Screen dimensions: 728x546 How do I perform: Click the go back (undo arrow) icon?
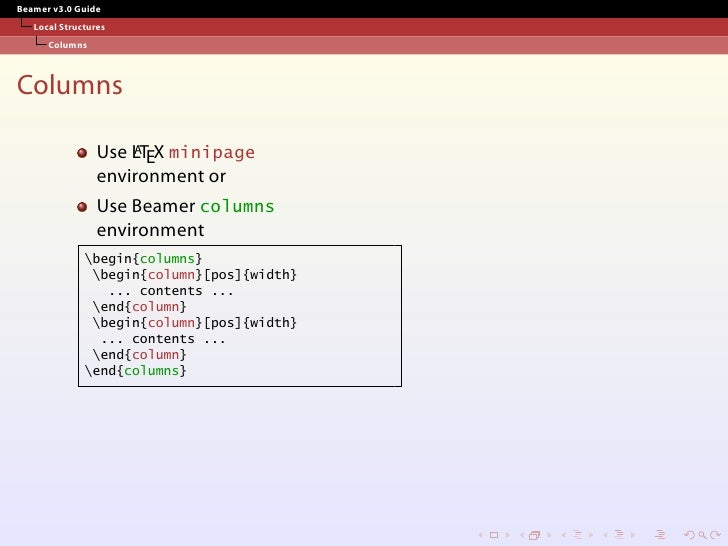click(689, 535)
